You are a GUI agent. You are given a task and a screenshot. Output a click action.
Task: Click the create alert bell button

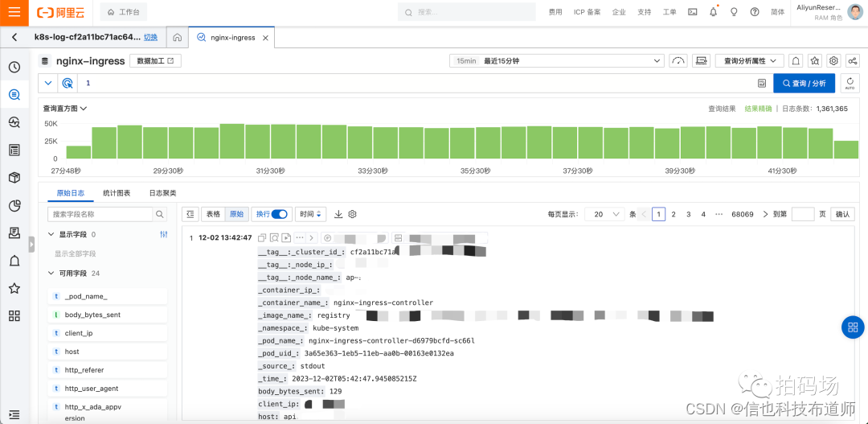pyautogui.click(x=796, y=61)
